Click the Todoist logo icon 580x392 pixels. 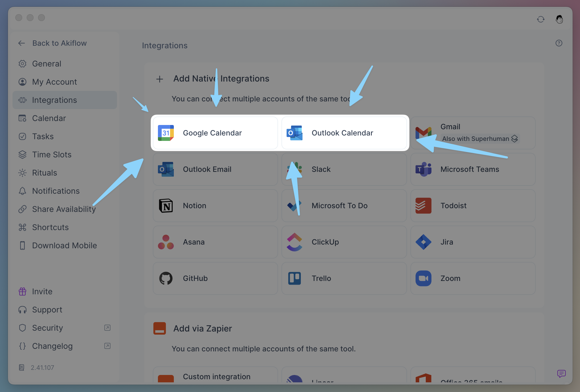[x=423, y=206]
